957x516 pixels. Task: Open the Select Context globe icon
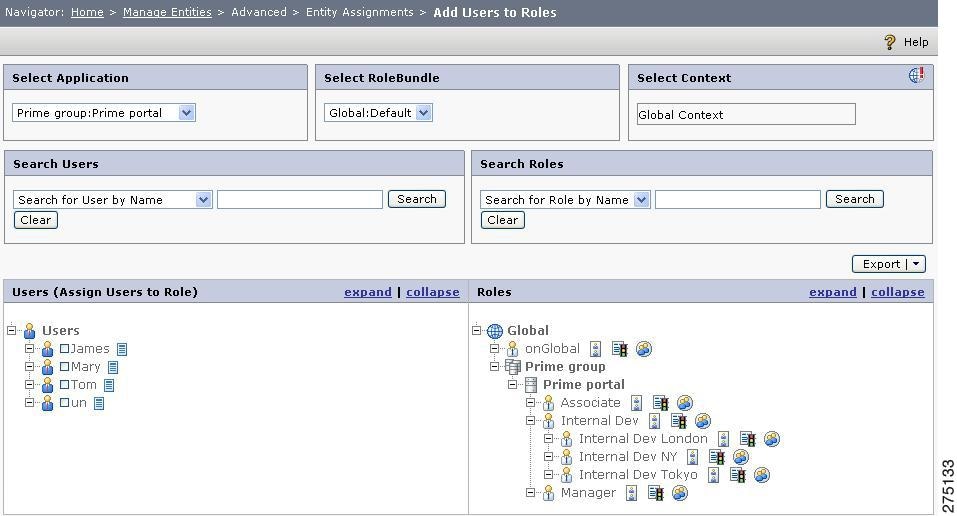(x=916, y=75)
